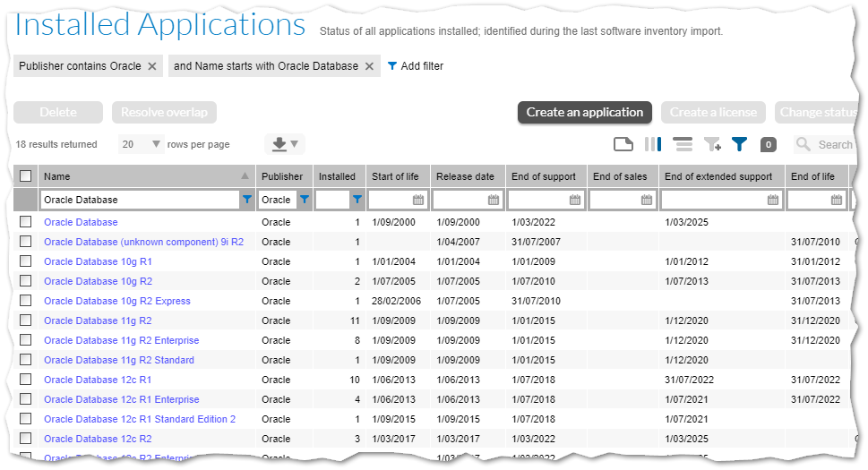Click the Name filter text field
Screen dimensions: 868x470
click(140, 200)
